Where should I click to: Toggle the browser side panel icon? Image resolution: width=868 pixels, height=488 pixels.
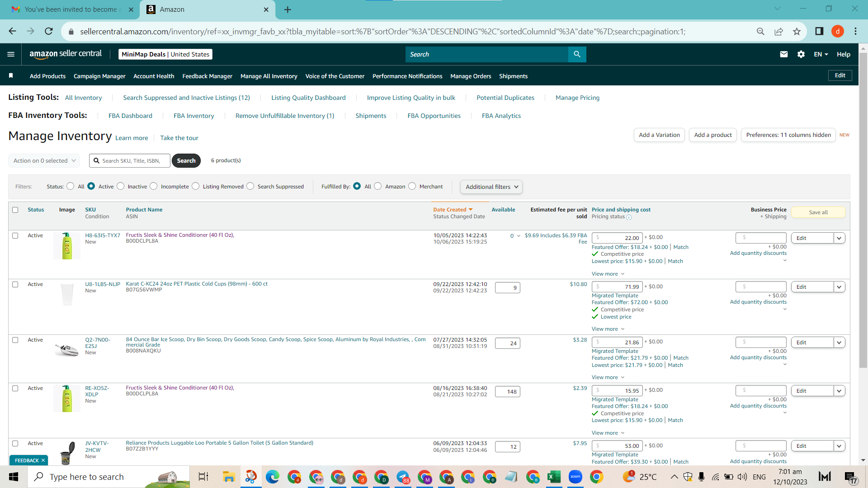(819, 31)
